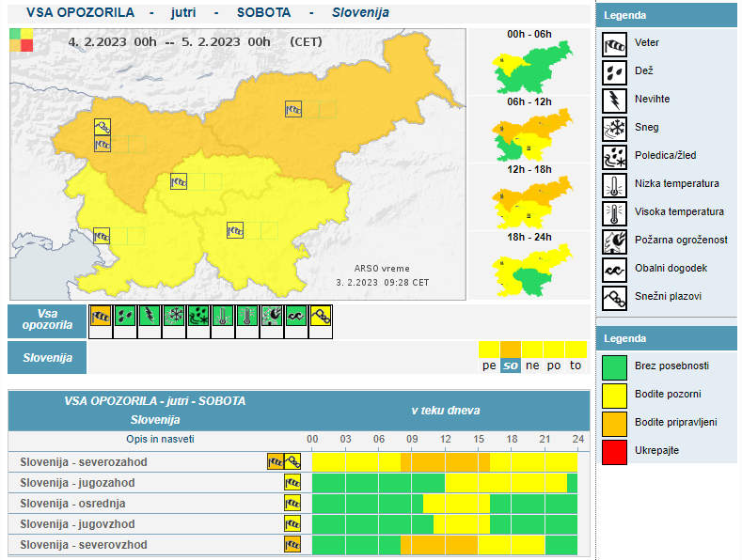Click avalanche icon in severozahod table row
The height and width of the screenshot is (560, 742).
(292, 461)
